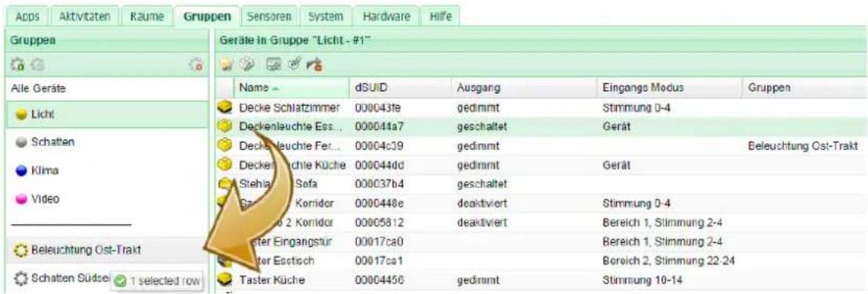
Task: Click the yellow icon of device 000044dd
Action: point(225,164)
